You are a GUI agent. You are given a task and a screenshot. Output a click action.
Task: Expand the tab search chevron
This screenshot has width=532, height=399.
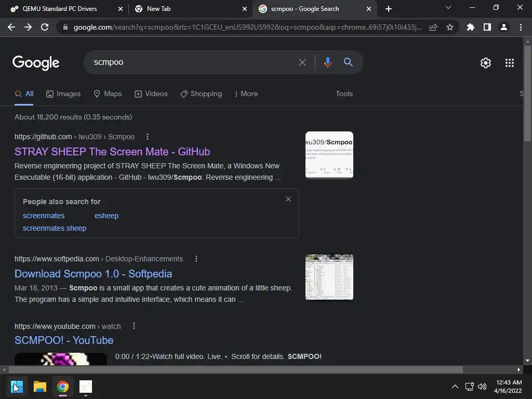448,7
